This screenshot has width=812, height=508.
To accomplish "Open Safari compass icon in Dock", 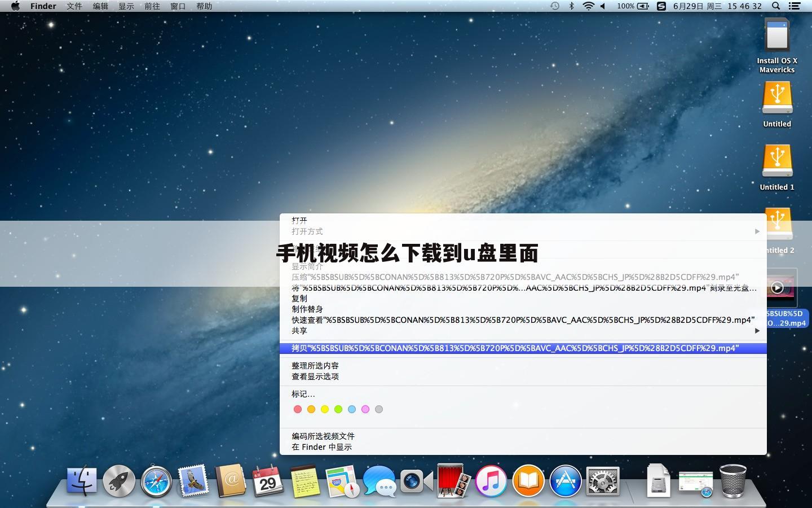I will [x=156, y=481].
